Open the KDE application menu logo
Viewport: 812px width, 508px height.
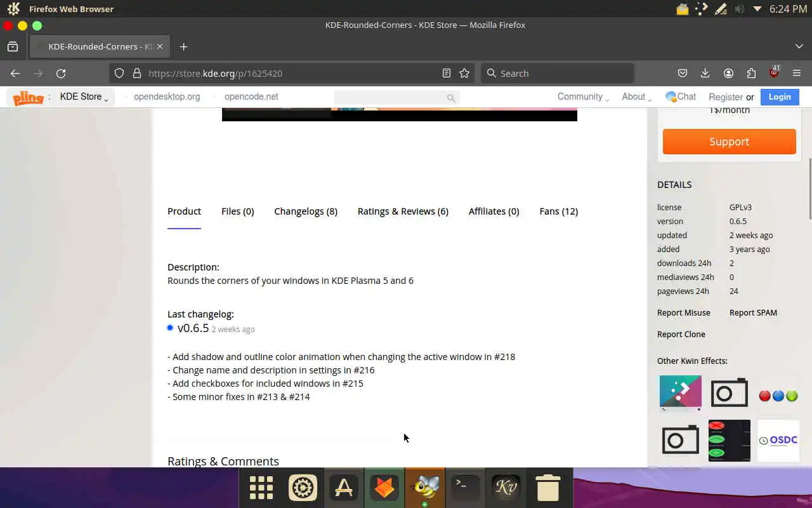13,9
